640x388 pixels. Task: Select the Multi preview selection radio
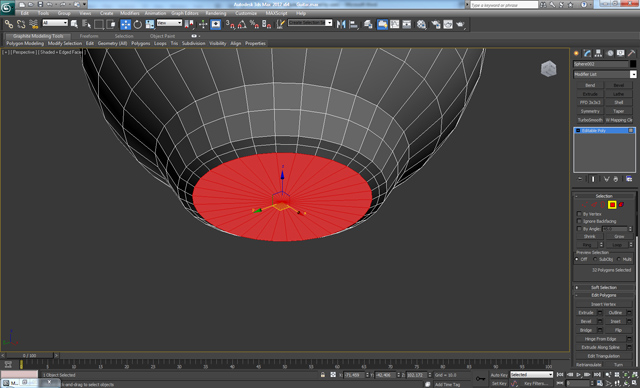pyautogui.click(x=619, y=259)
